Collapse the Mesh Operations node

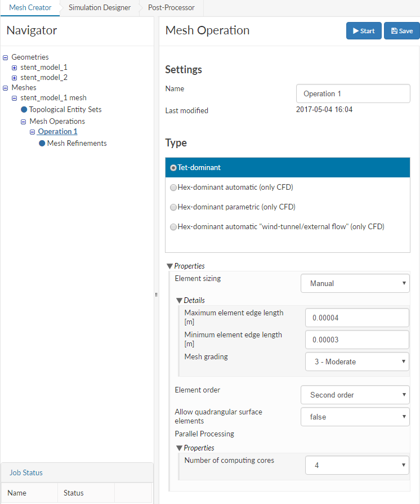pyautogui.click(x=24, y=121)
